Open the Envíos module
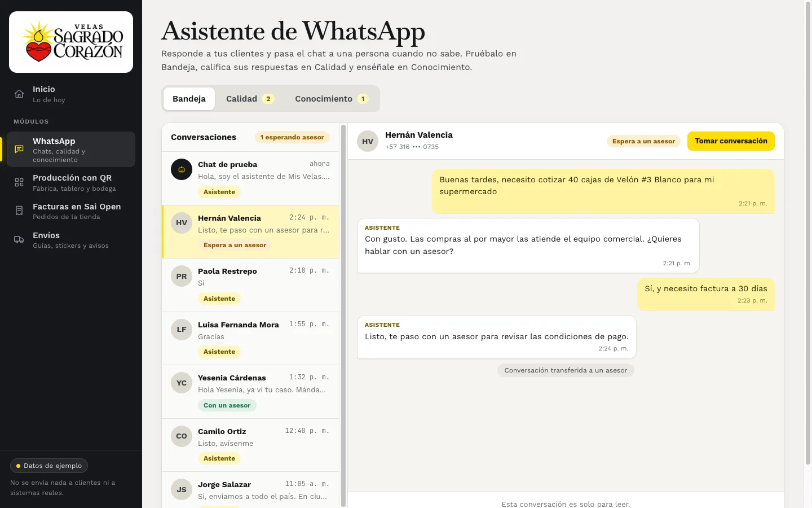 click(x=71, y=240)
